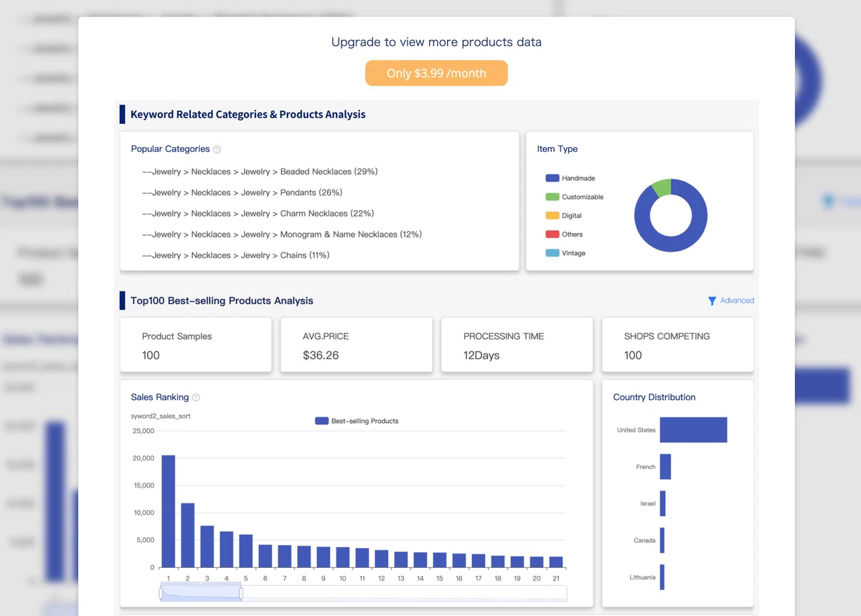Open the Sales Ranking help question icon
This screenshot has width=861, height=616.
tap(197, 398)
